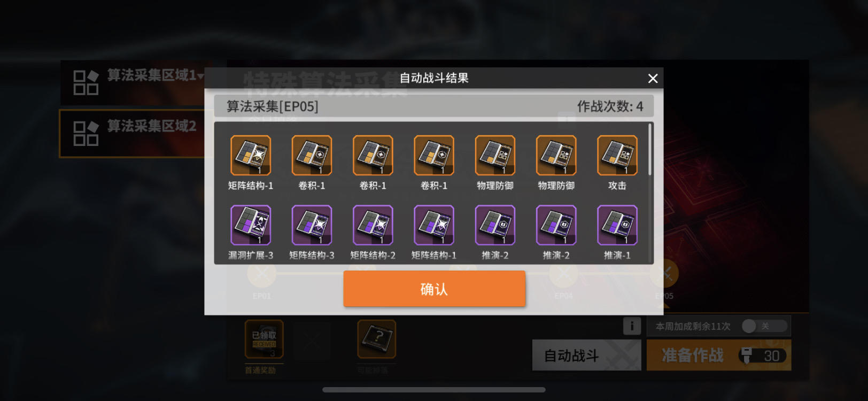This screenshot has height=401, width=868.
Task: Click the 自动战斗 button
Action: (x=586, y=355)
